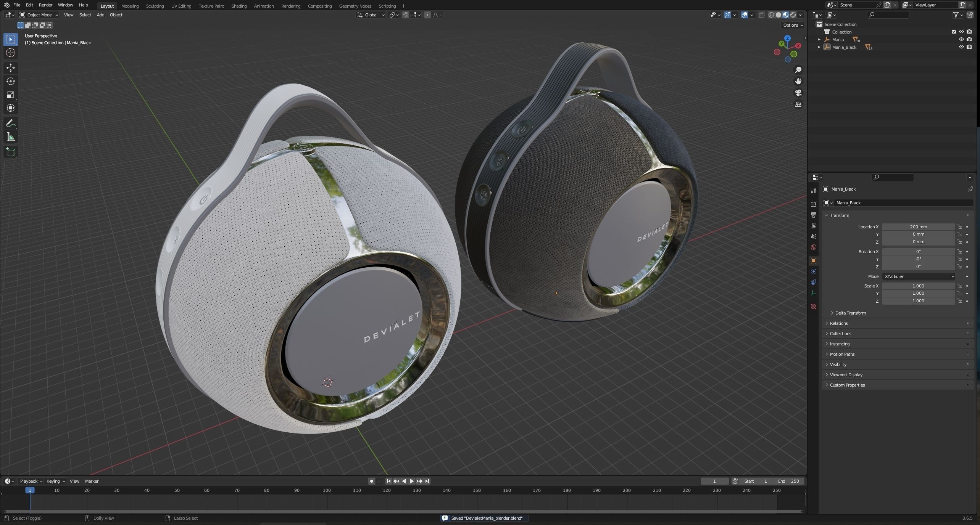Open the Options dropdown in viewport
980x525 pixels.
(x=793, y=25)
